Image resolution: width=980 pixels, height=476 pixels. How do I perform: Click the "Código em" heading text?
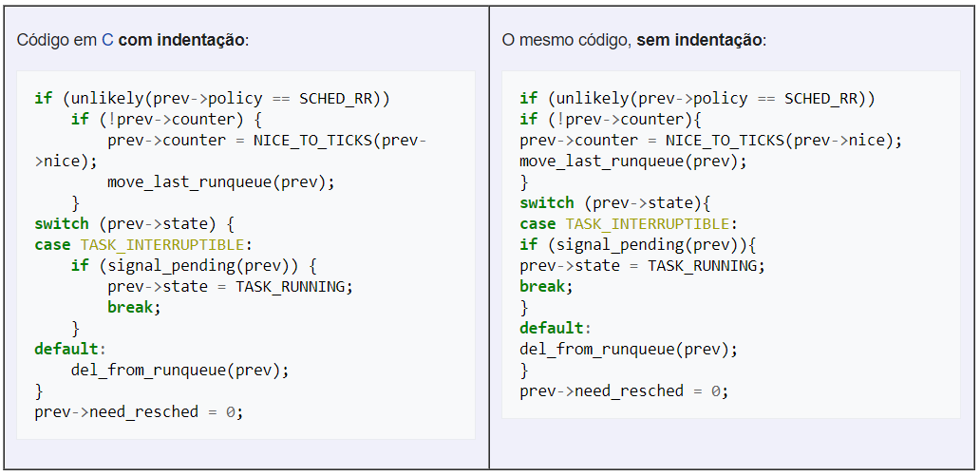tap(57, 41)
